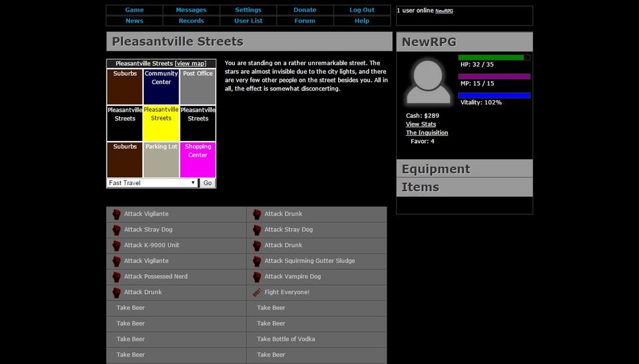Open The Inquisition link
This screenshot has height=364, width=639.
point(427,133)
